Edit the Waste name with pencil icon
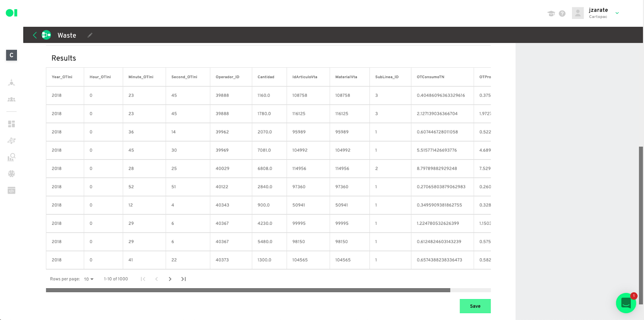The image size is (644, 320). pyautogui.click(x=90, y=35)
